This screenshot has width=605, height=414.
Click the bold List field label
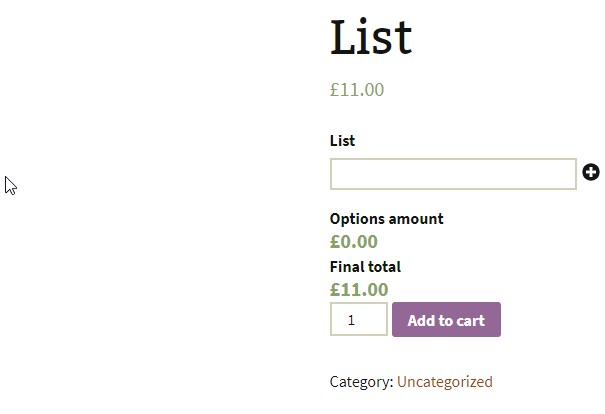pyautogui.click(x=342, y=141)
